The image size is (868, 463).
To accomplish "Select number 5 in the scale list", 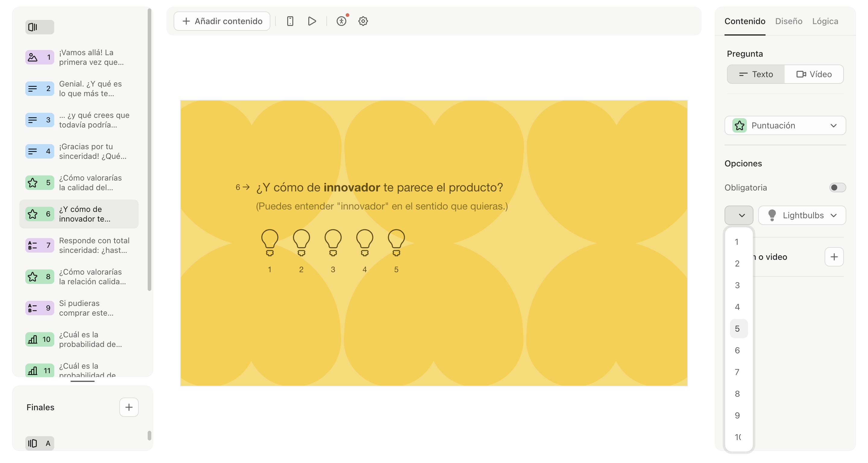I will click(x=738, y=328).
